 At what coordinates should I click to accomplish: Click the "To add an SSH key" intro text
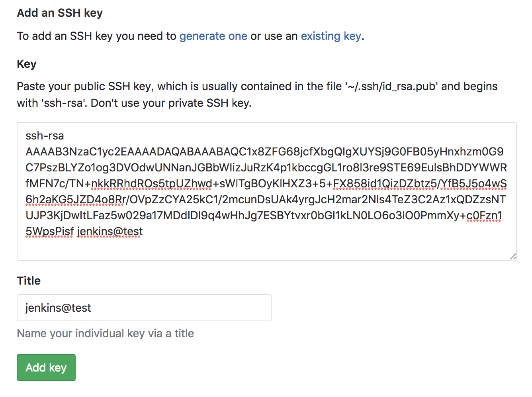coord(96,36)
